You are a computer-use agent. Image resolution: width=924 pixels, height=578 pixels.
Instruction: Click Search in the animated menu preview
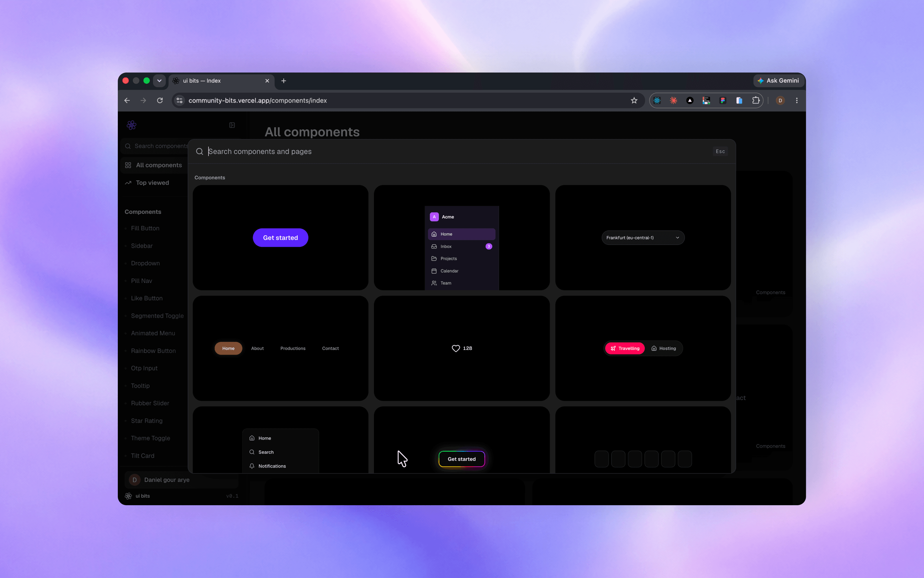[x=280, y=452]
